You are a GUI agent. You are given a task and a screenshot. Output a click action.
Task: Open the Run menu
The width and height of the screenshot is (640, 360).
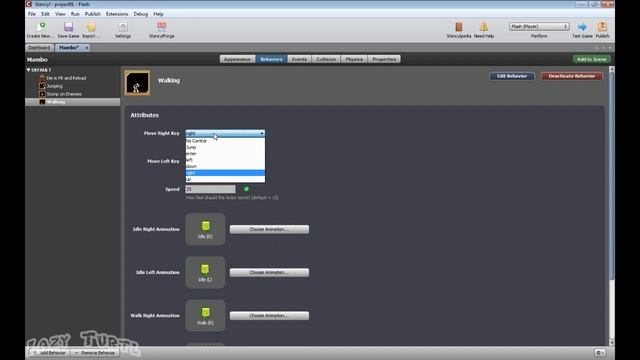coord(75,14)
